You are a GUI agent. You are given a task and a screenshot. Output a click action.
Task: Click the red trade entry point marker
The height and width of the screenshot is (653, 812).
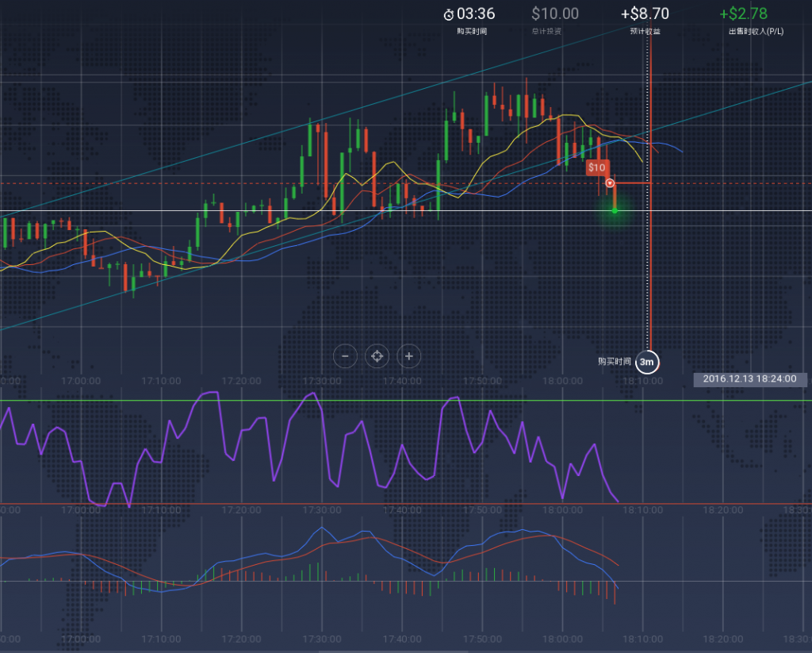[x=610, y=183]
